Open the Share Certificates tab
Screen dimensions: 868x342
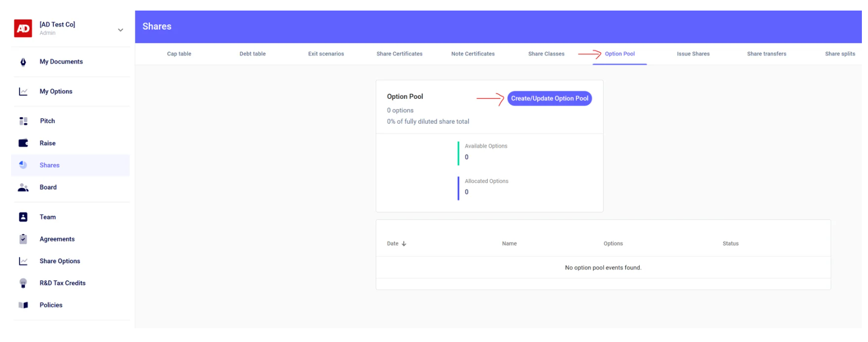pyautogui.click(x=399, y=54)
